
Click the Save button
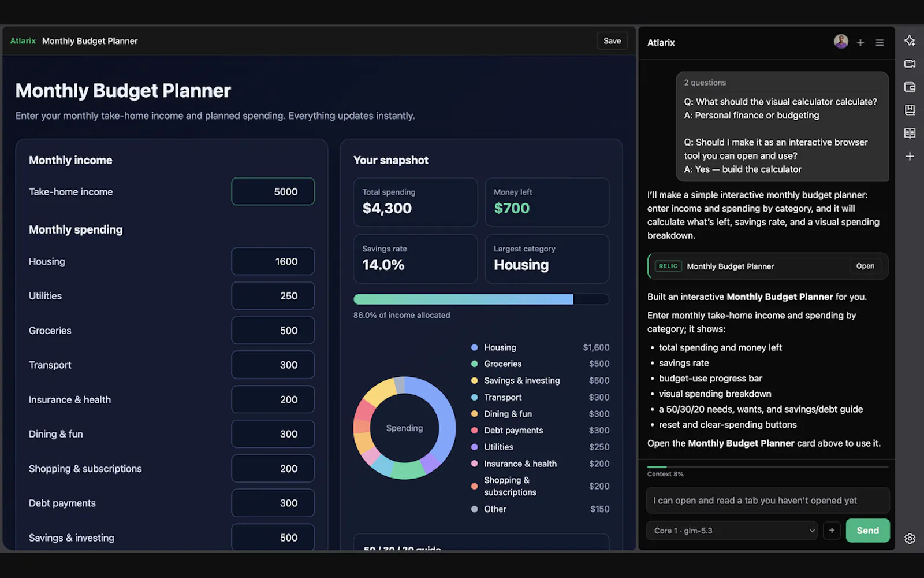click(x=612, y=41)
